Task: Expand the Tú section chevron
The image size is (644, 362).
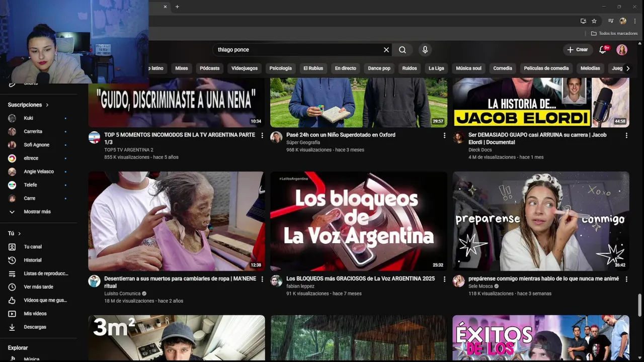Action: point(20,234)
